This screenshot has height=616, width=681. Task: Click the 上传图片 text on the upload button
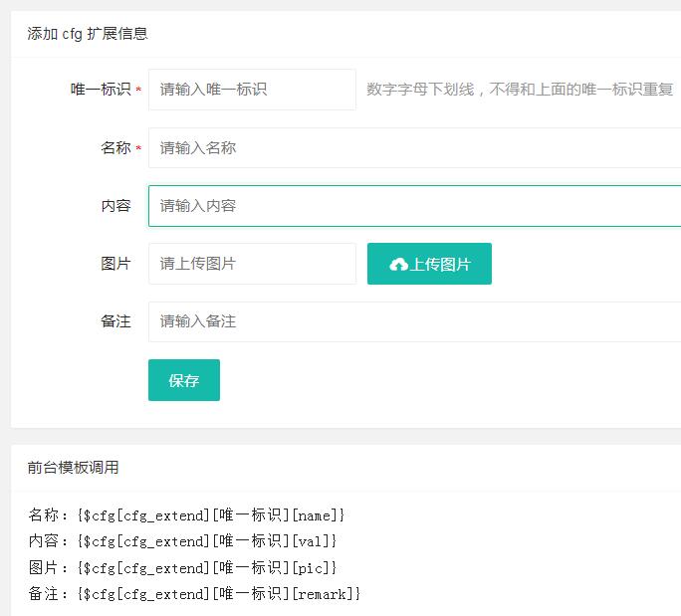pos(441,265)
